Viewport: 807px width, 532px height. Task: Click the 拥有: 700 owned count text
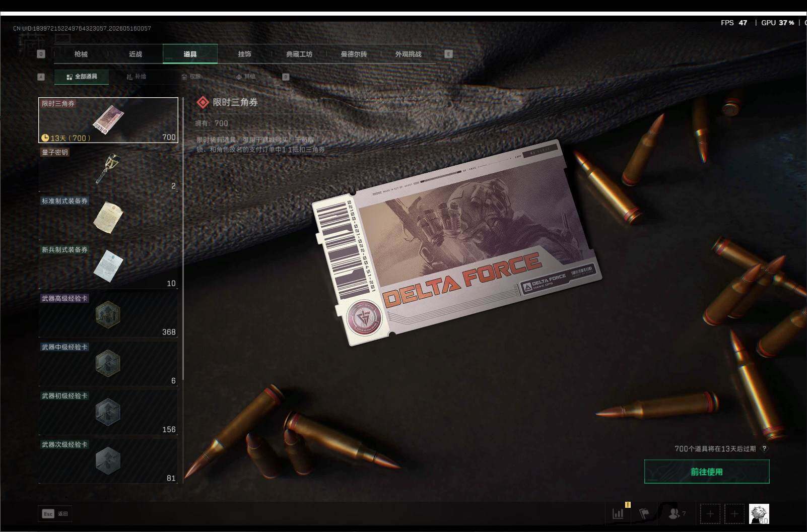[212, 123]
